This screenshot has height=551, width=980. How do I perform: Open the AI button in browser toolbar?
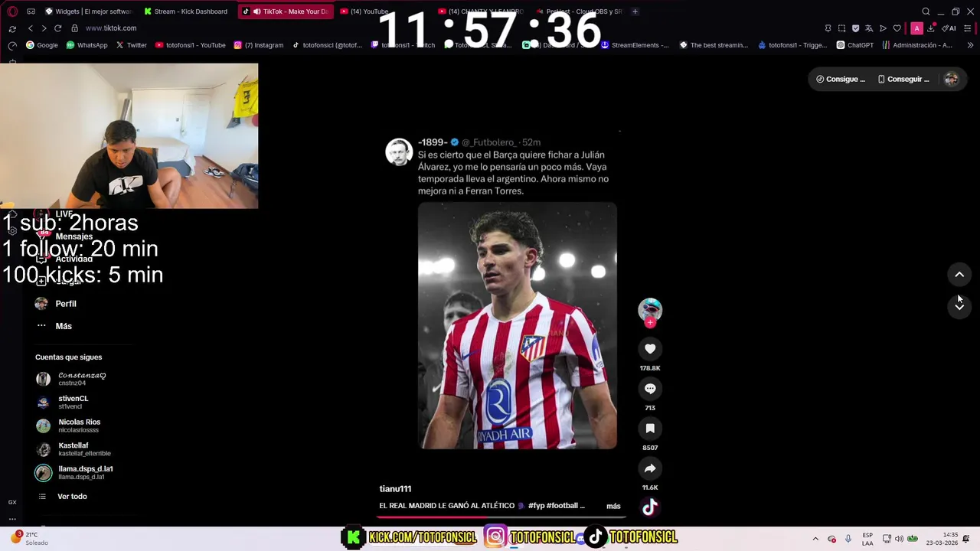click(x=949, y=28)
